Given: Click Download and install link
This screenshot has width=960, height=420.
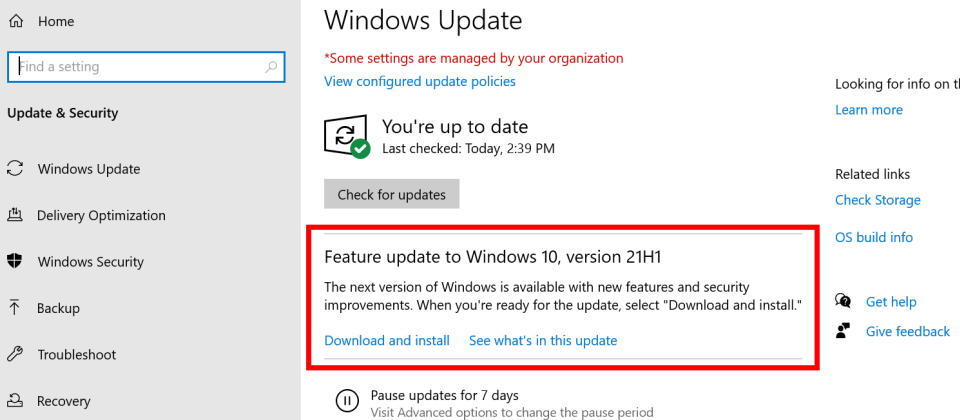Looking at the screenshot, I should [x=387, y=340].
